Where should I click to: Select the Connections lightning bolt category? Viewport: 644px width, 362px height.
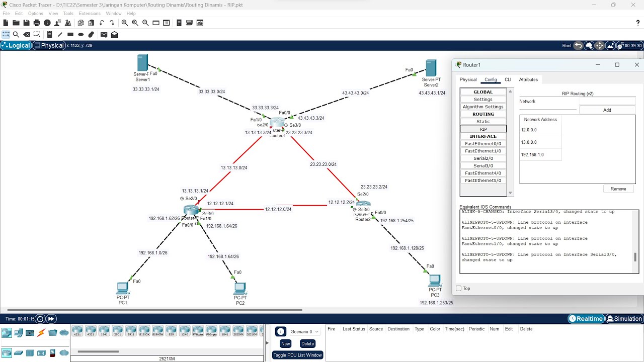[41, 332]
